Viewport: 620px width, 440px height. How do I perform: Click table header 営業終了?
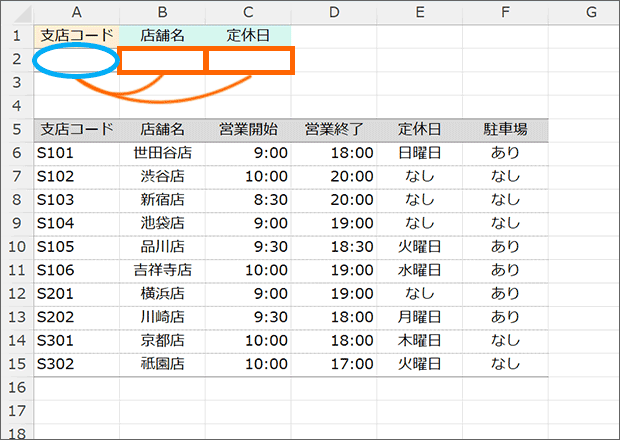[x=334, y=130]
